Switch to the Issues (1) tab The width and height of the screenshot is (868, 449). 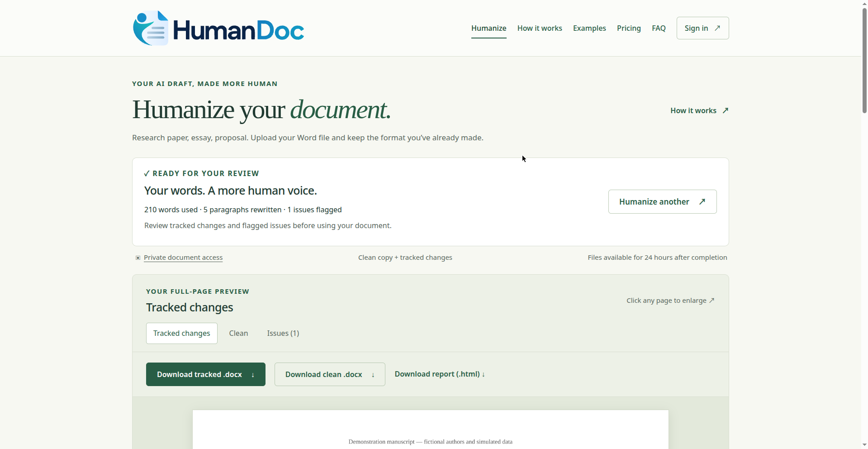coord(283,333)
